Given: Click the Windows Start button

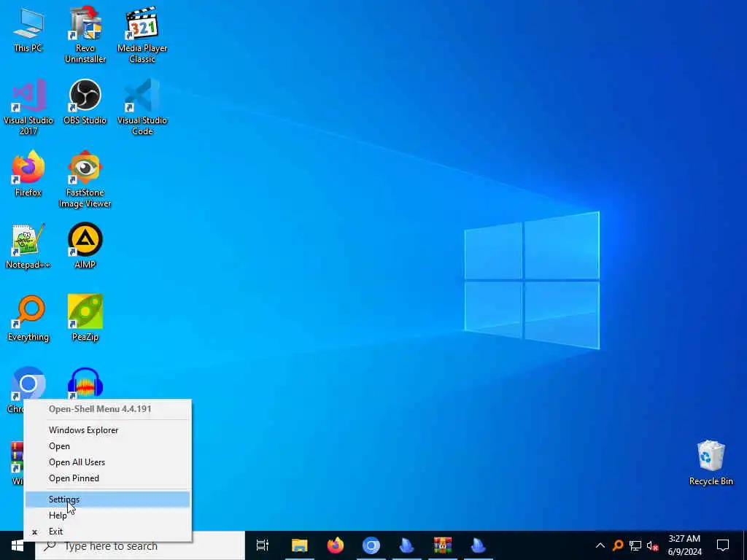Looking at the screenshot, I should [18, 545].
